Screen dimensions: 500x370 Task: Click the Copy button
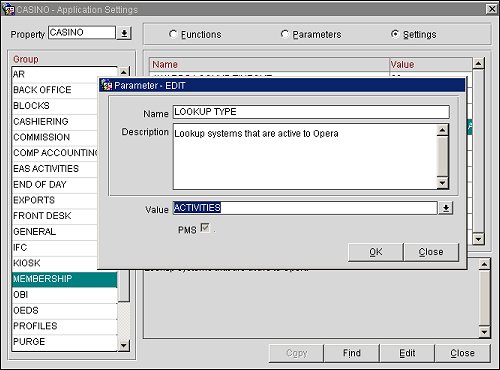296,353
